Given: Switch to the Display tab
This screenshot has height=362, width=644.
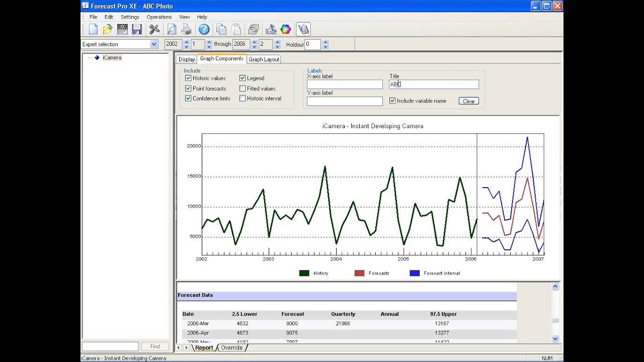Looking at the screenshot, I should point(187,59).
